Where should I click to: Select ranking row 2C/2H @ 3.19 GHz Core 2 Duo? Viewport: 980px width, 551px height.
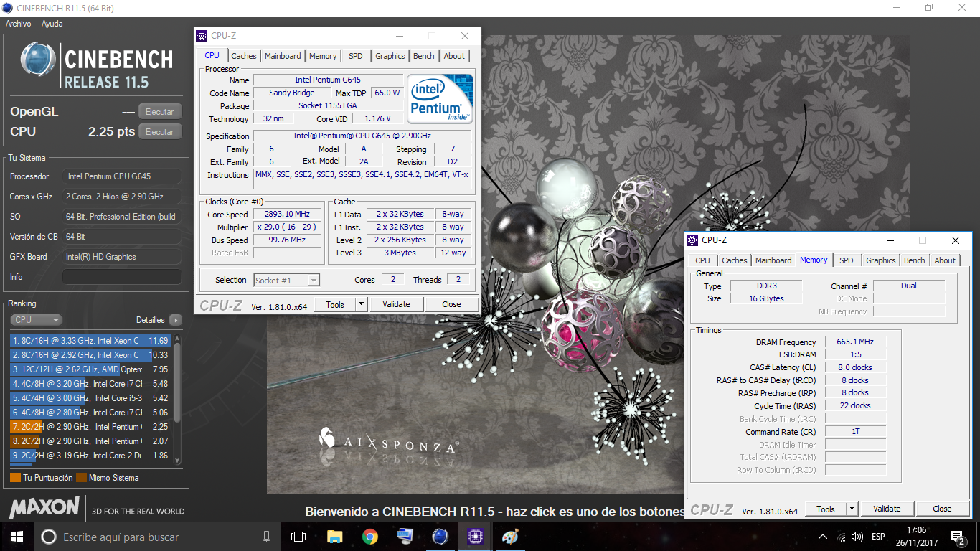point(90,456)
